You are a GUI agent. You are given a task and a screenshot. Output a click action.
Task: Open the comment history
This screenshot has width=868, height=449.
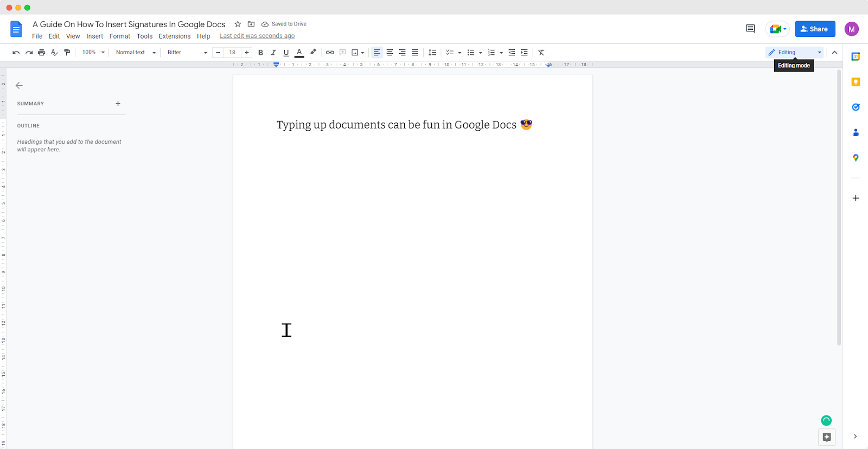click(x=750, y=29)
